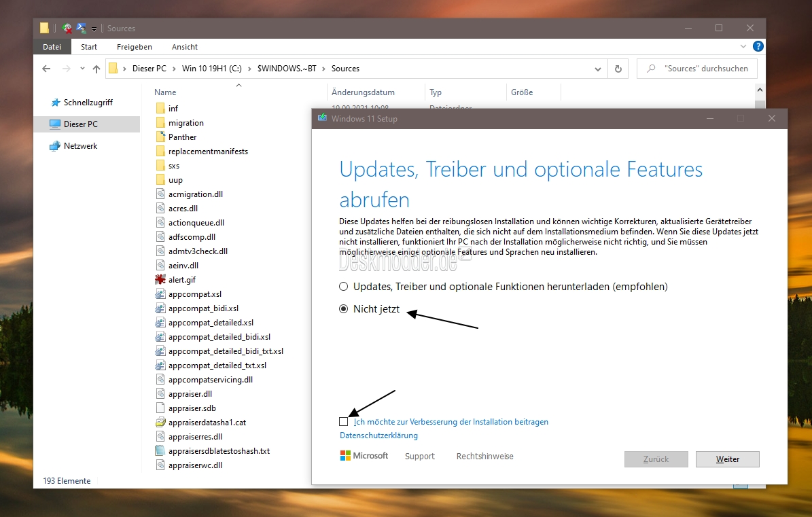Click the appraiserwc.dll file icon
The width and height of the screenshot is (812, 517).
coord(160,465)
